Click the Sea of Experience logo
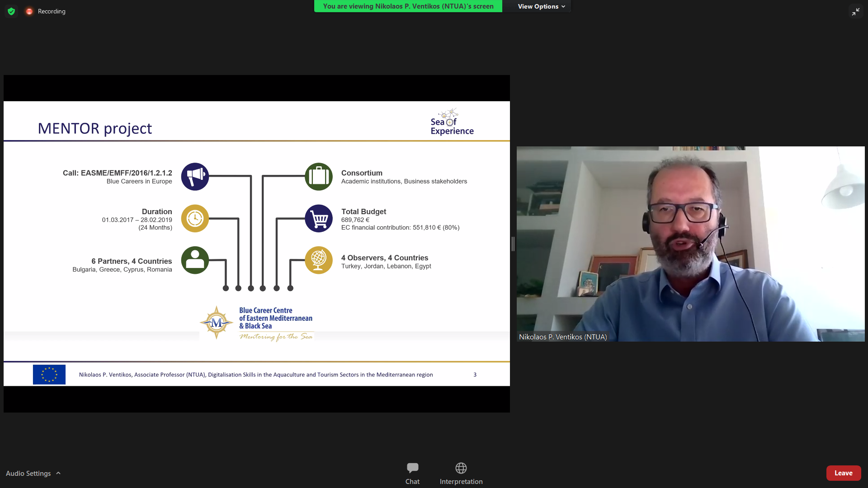The width and height of the screenshot is (868, 488). click(x=452, y=122)
